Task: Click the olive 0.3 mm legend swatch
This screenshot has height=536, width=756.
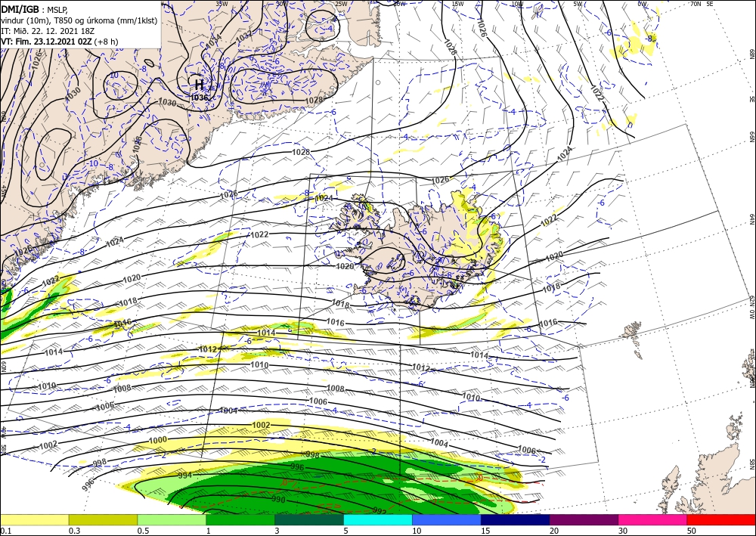Action: click(x=103, y=519)
